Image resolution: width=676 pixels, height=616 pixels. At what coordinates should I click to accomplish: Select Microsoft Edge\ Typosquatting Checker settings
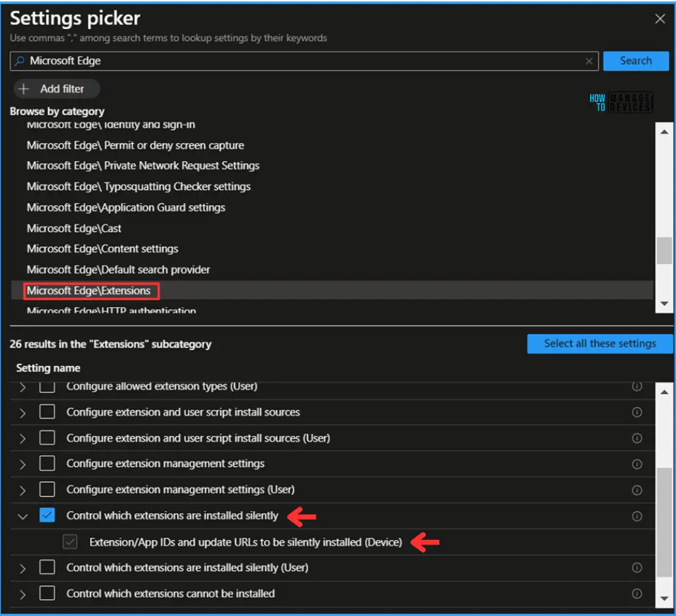click(138, 186)
